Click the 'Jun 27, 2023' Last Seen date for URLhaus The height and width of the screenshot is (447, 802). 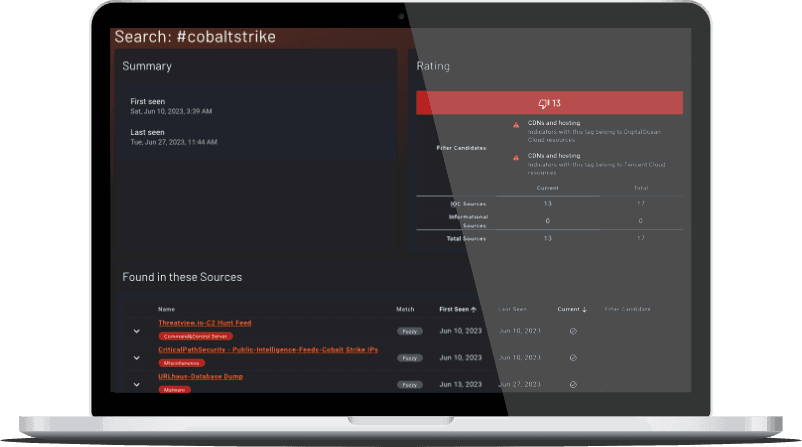click(520, 384)
